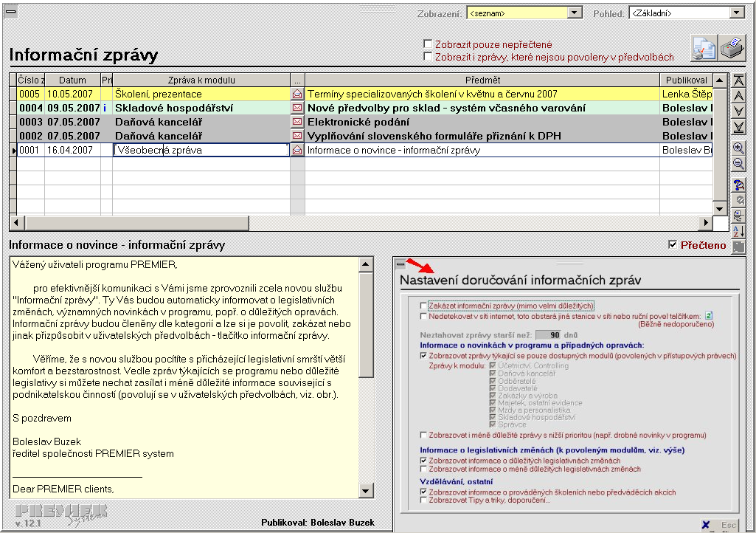Toggle the Přečteno checkbox
This screenshot has width=756, height=533.
pos(673,245)
